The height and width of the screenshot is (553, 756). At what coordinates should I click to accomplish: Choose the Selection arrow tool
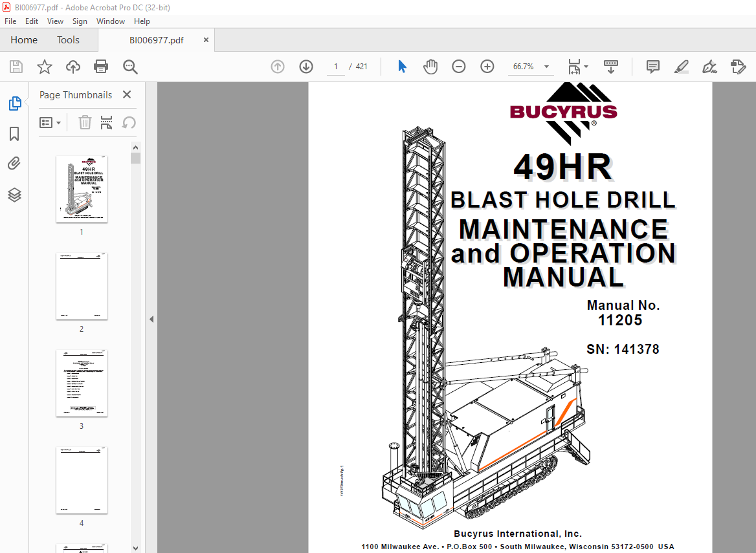coord(402,67)
